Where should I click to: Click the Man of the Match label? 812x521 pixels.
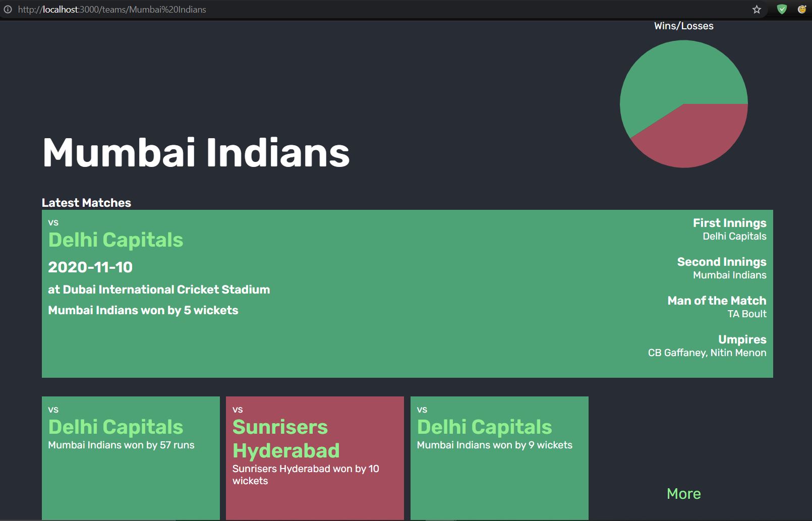(x=717, y=301)
